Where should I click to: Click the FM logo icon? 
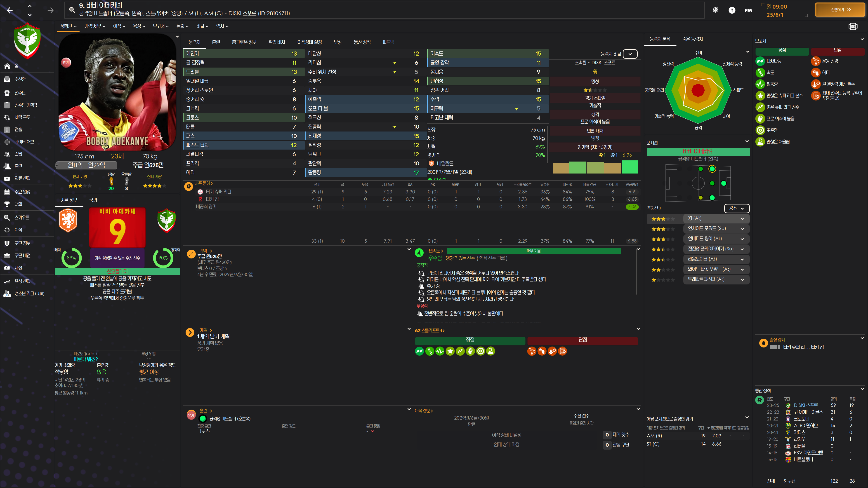pos(748,10)
